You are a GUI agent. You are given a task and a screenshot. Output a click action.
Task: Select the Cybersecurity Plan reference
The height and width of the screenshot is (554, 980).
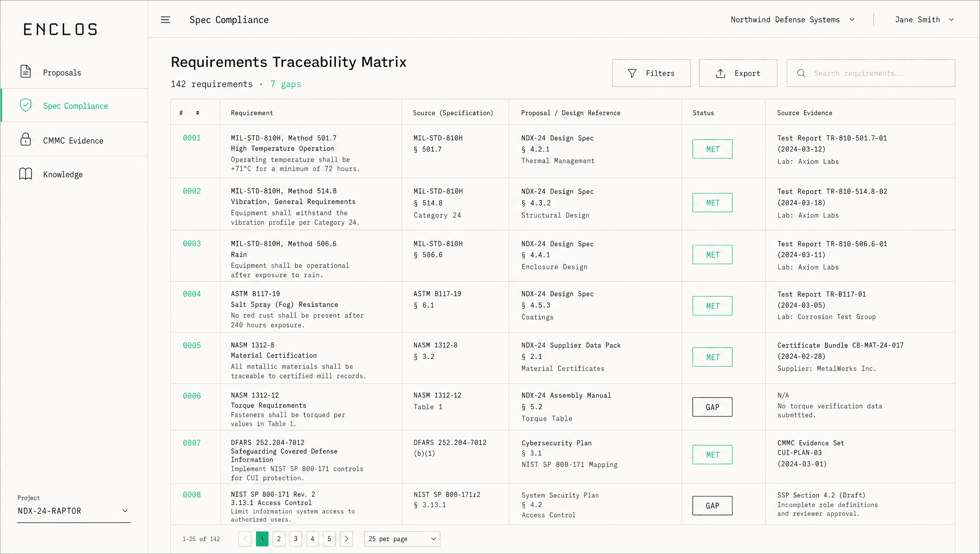(x=556, y=443)
